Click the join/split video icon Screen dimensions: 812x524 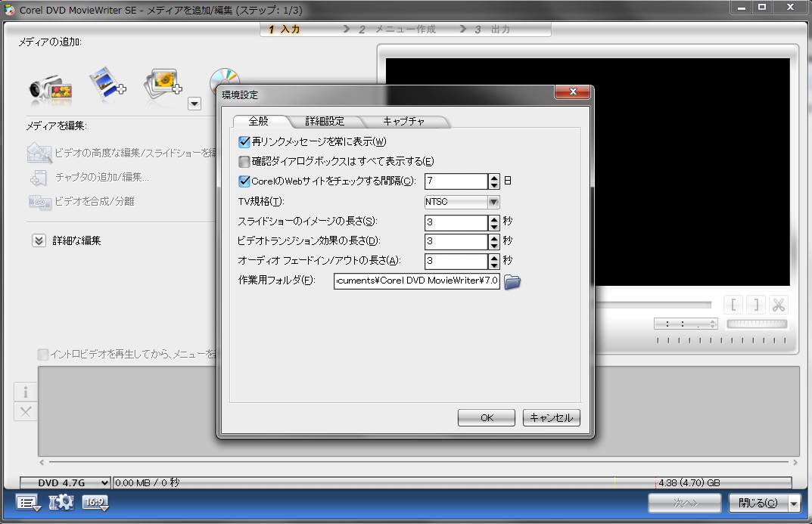pos(39,202)
